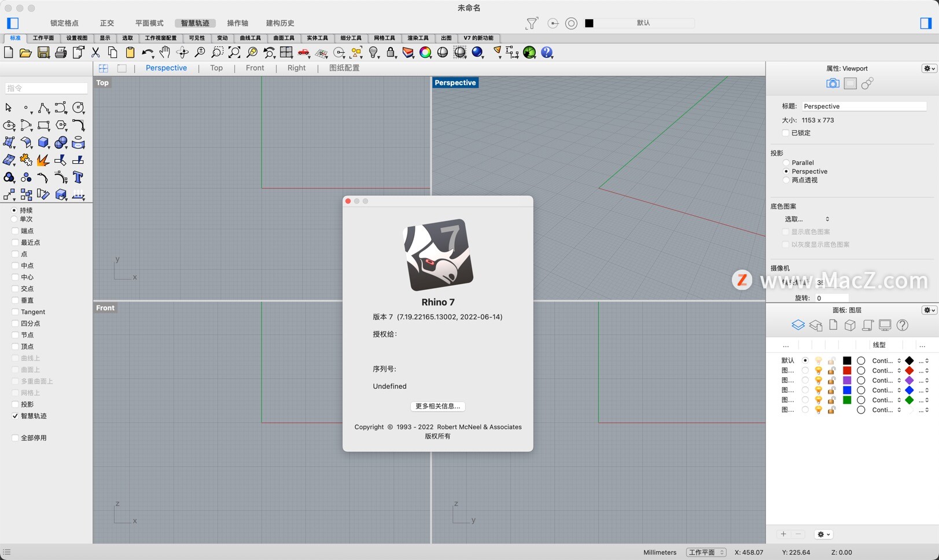Viewport: 939px width, 560px height.
Task: Enable the 最近点 object snap checkbox
Action: coord(15,242)
